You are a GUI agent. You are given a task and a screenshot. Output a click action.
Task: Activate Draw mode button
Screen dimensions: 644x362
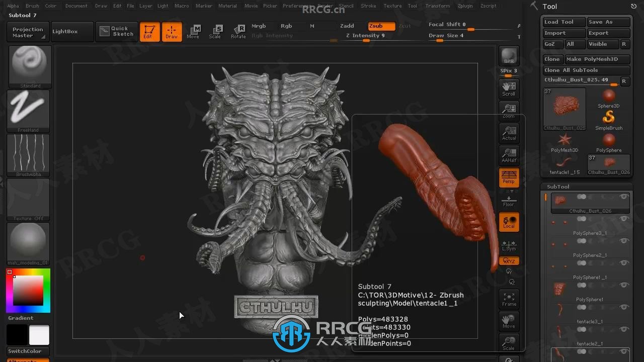(172, 32)
